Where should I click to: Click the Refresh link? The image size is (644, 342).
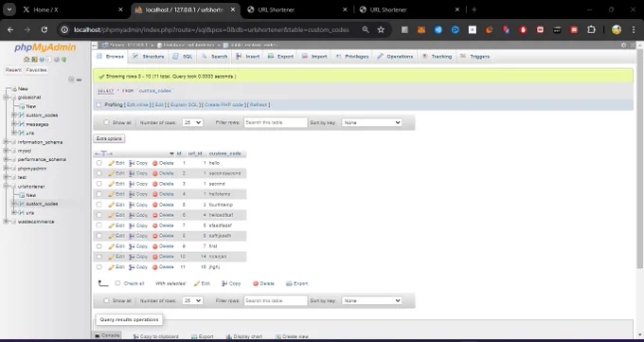point(259,105)
